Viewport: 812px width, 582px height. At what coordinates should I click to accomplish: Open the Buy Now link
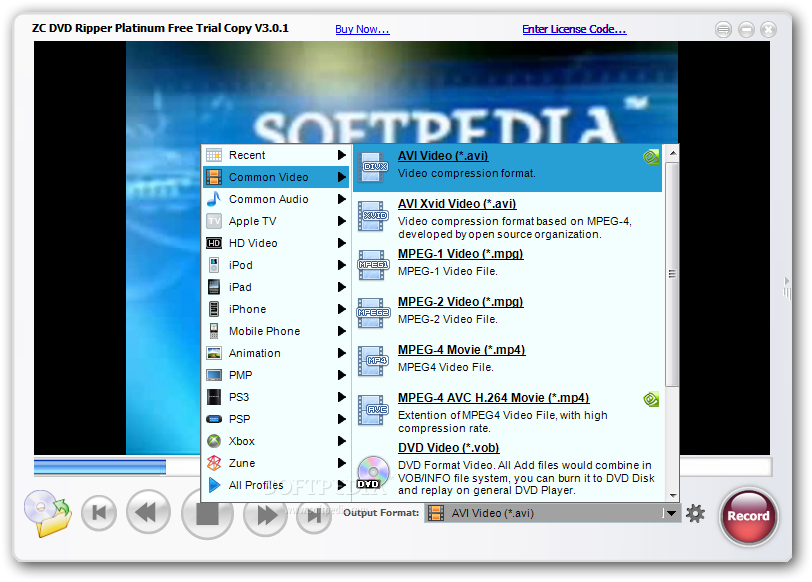pos(362,29)
